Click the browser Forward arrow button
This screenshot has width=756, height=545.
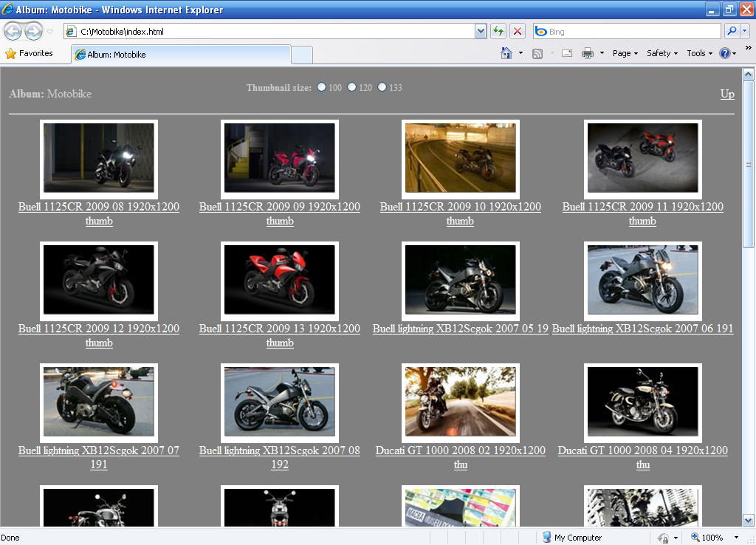(33, 32)
